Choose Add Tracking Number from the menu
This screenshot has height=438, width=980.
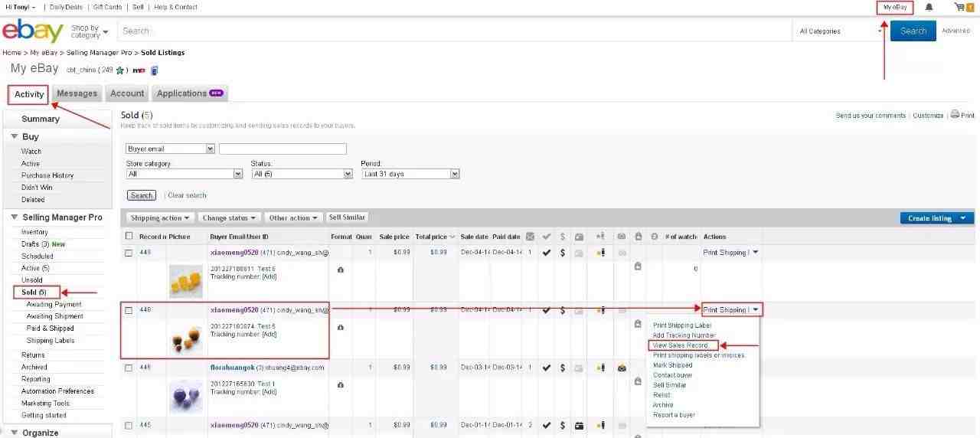(684, 335)
